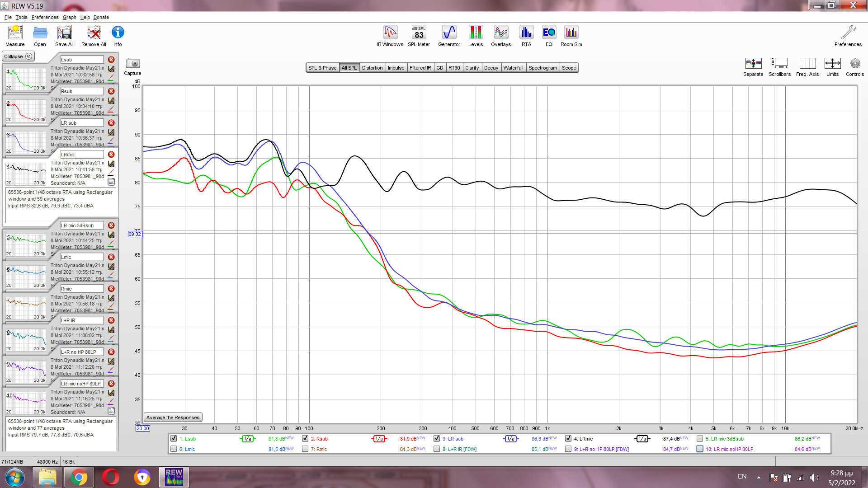Toggle graph Scrollbars
The image size is (868, 488).
779,67
